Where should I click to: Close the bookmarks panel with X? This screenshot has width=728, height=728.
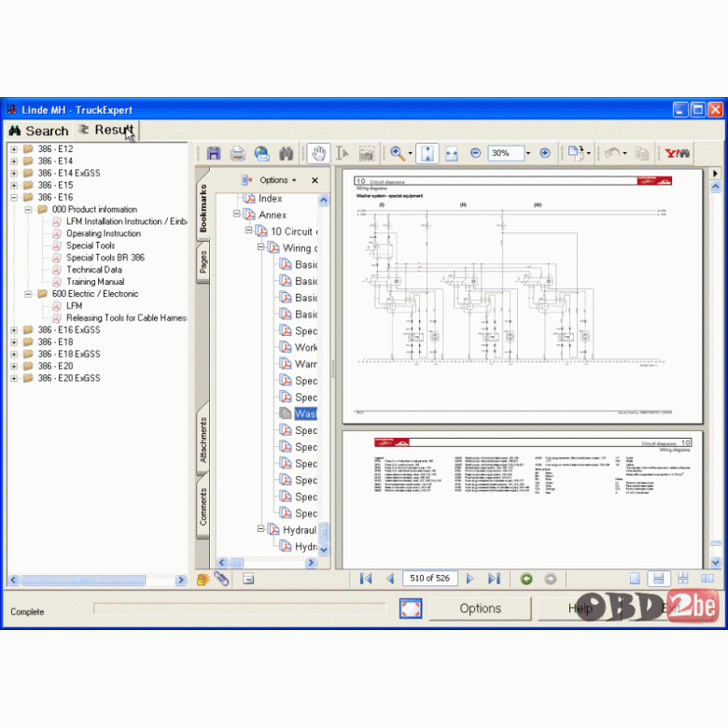pos(315,180)
